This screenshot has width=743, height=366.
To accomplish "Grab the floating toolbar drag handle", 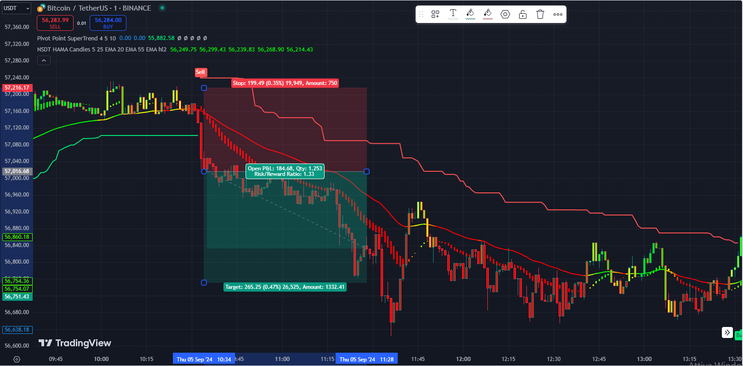I will click(421, 14).
